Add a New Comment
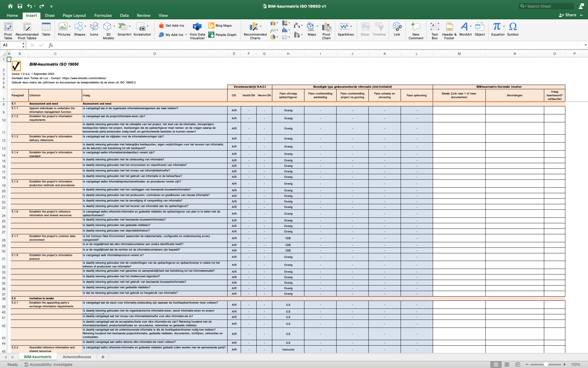The width and height of the screenshot is (588, 368). coord(416,31)
